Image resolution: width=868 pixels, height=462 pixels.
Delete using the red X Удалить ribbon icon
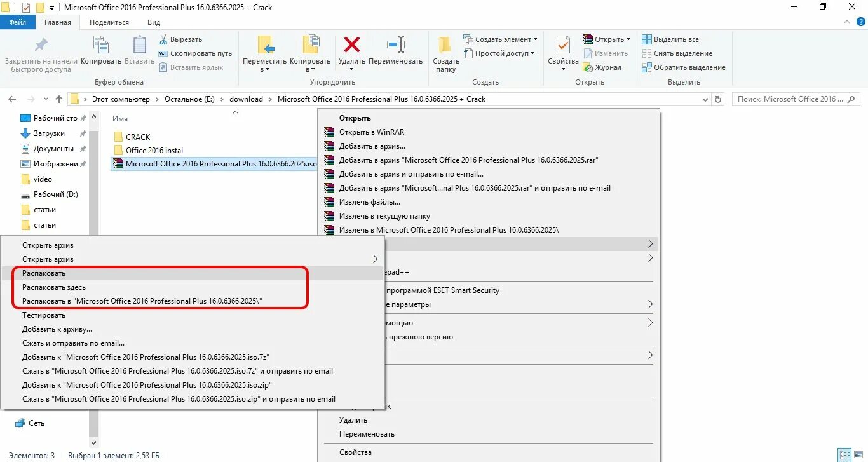click(352, 44)
